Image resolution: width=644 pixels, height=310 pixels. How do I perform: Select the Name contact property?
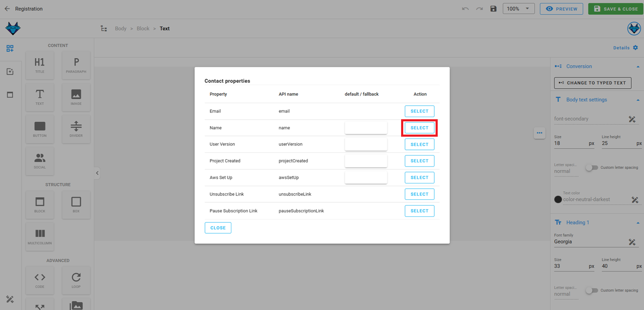(419, 127)
